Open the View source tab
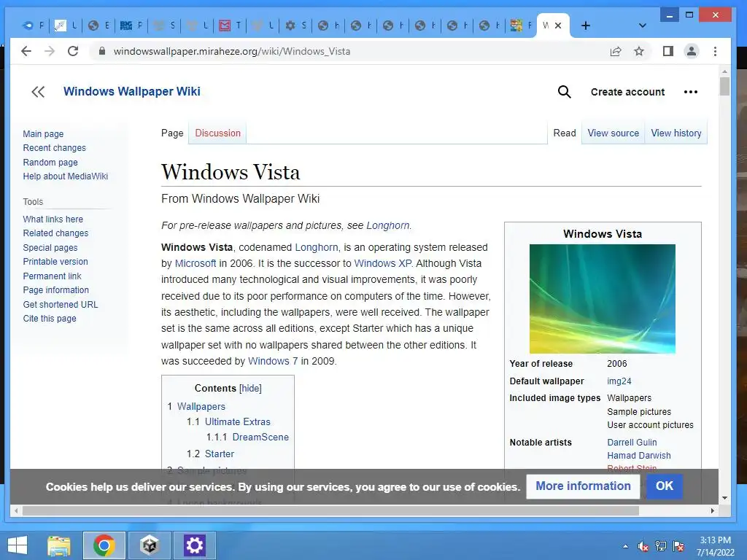 613,133
